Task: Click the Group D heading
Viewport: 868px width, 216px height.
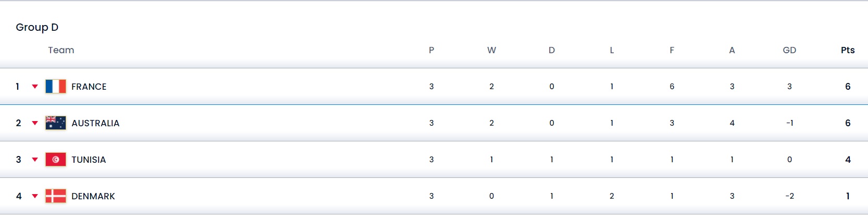Action: click(x=37, y=27)
